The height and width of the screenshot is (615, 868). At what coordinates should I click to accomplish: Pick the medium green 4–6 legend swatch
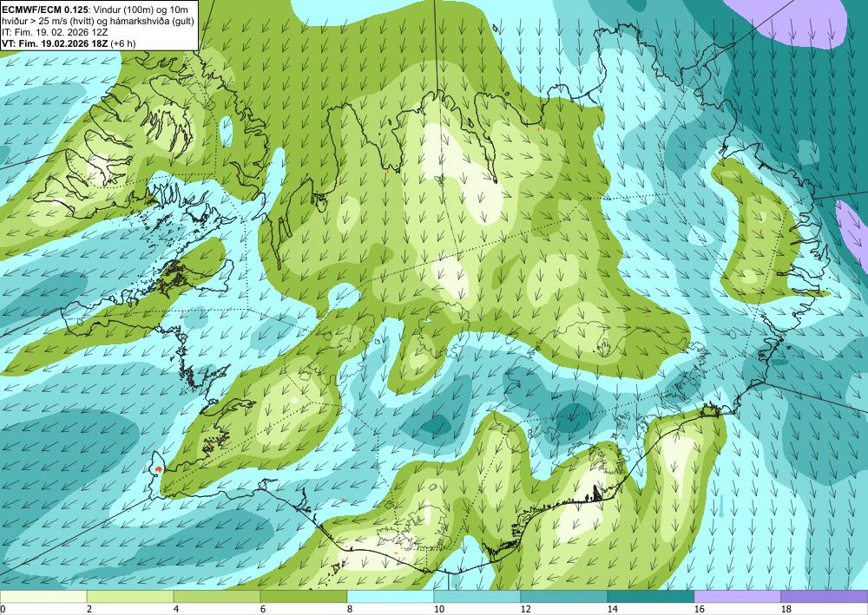pos(217,596)
